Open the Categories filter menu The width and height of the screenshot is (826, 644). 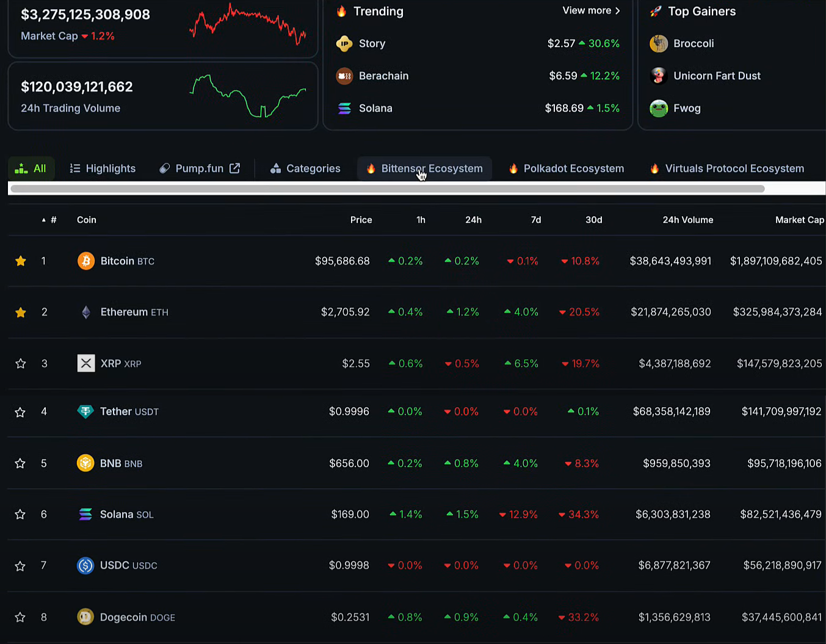coord(305,168)
